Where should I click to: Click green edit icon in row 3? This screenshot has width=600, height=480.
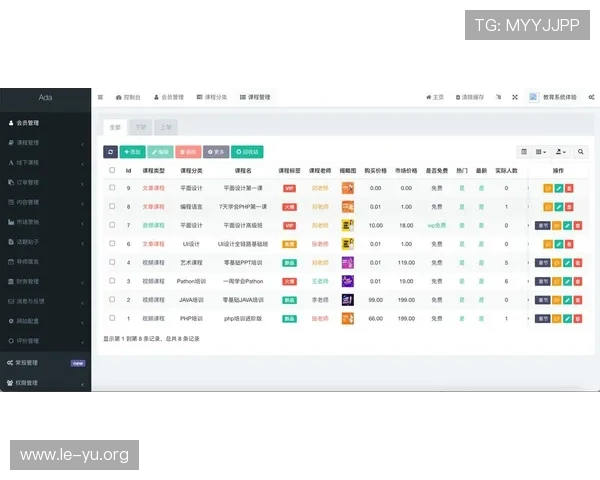point(567,281)
